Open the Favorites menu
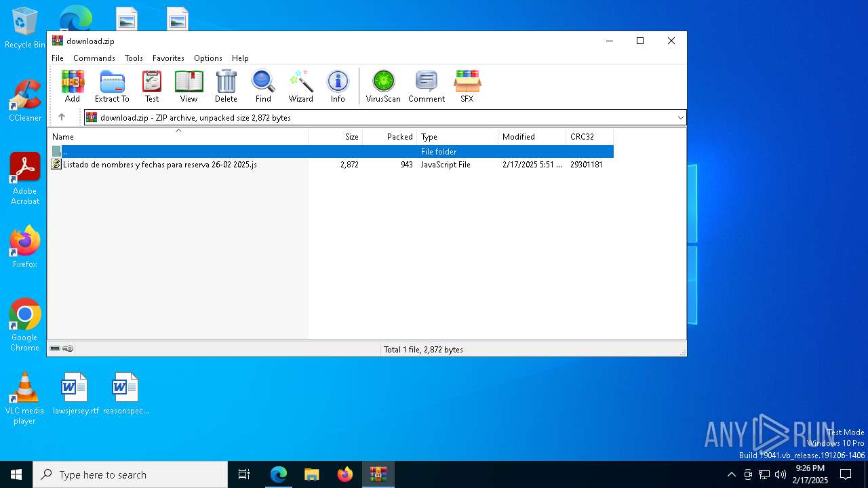 (168, 58)
